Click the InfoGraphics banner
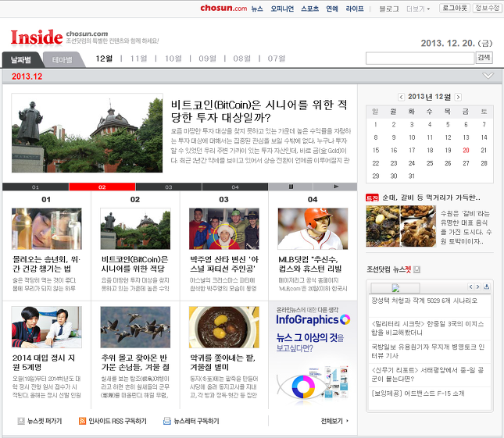504x438 pixels. click(313, 354)
